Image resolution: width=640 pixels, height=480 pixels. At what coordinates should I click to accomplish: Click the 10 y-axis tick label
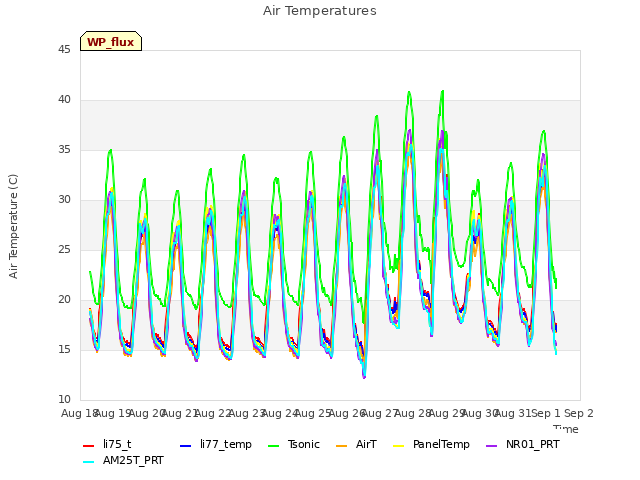64,400
